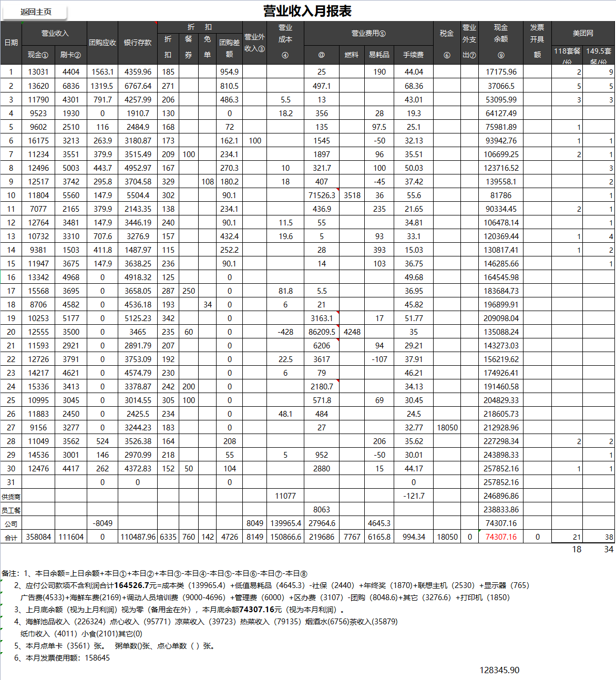Click the 刷卡② sub-header
The image size is (616, 680).
click(x=70, y=55)
